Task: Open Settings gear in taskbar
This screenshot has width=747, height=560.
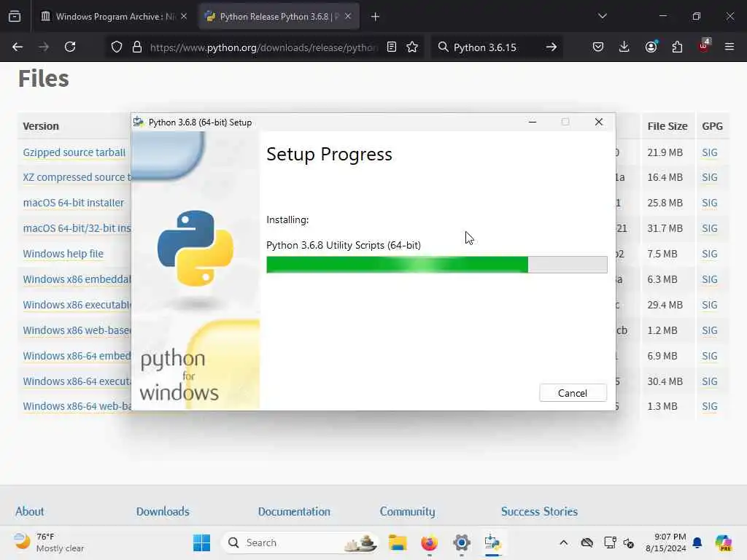Action: click(462, 542)
